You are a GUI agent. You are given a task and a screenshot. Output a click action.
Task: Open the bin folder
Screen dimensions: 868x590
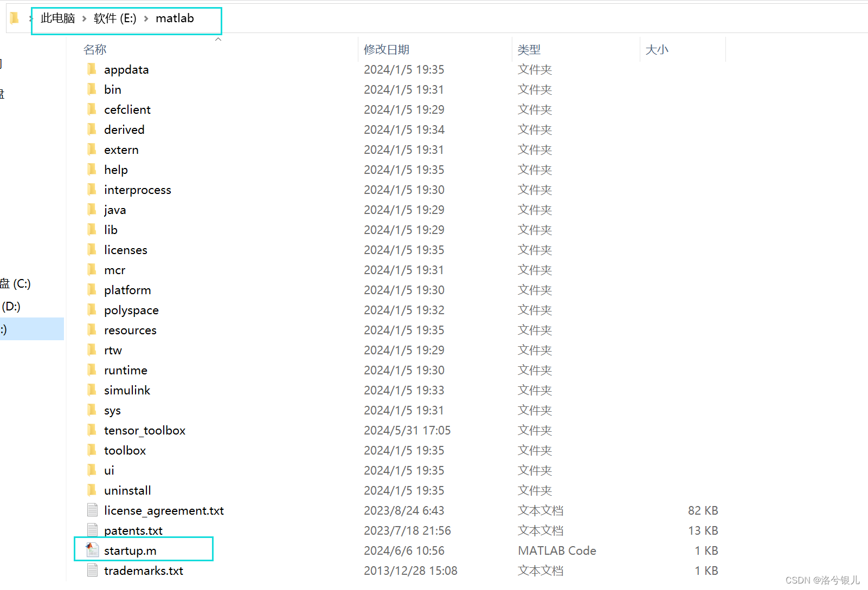pos(112,89)
